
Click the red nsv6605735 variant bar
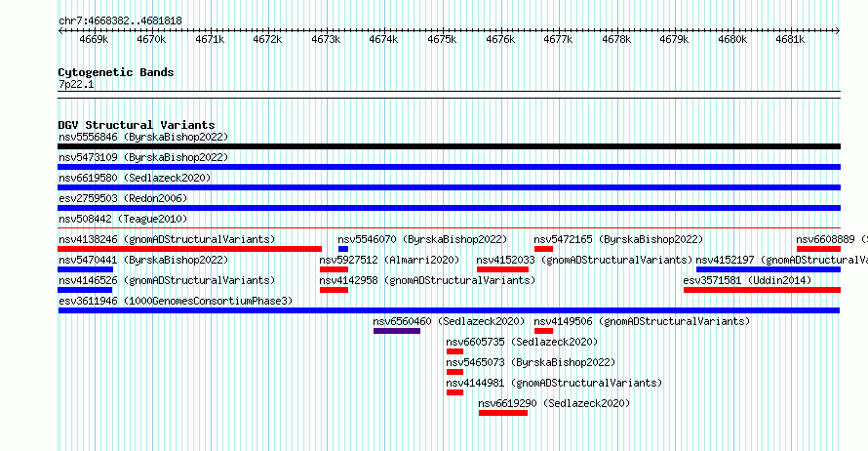tap(454, 351)
